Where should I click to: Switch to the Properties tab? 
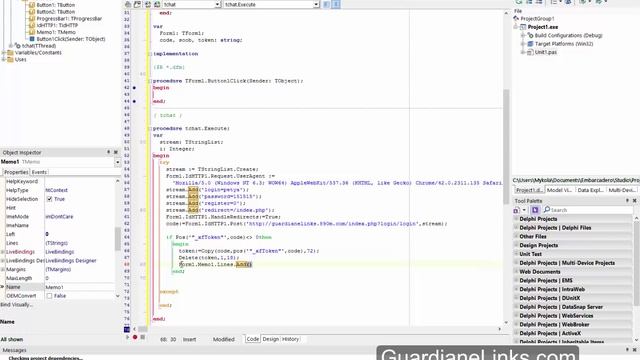coord(16,172)
